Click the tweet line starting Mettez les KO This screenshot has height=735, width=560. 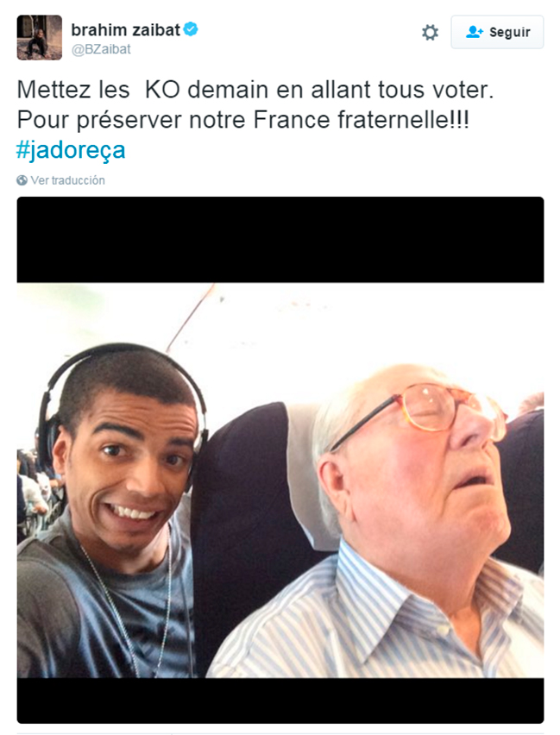click(x=255, y=90)
